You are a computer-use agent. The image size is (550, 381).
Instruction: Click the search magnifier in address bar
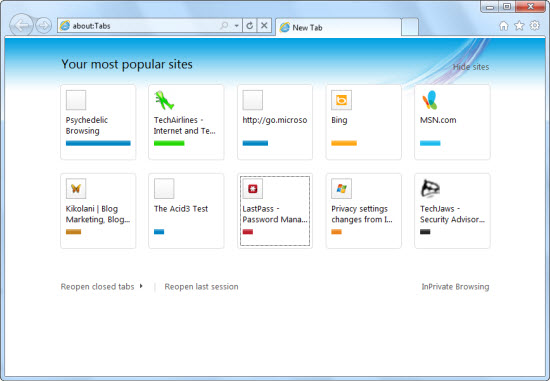pos(224,26)
